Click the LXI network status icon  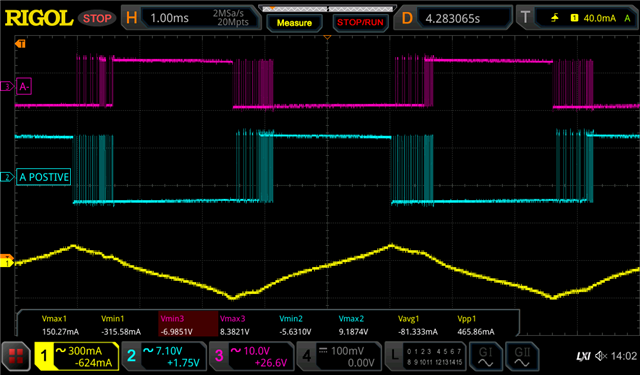click(x=584, y=356)
